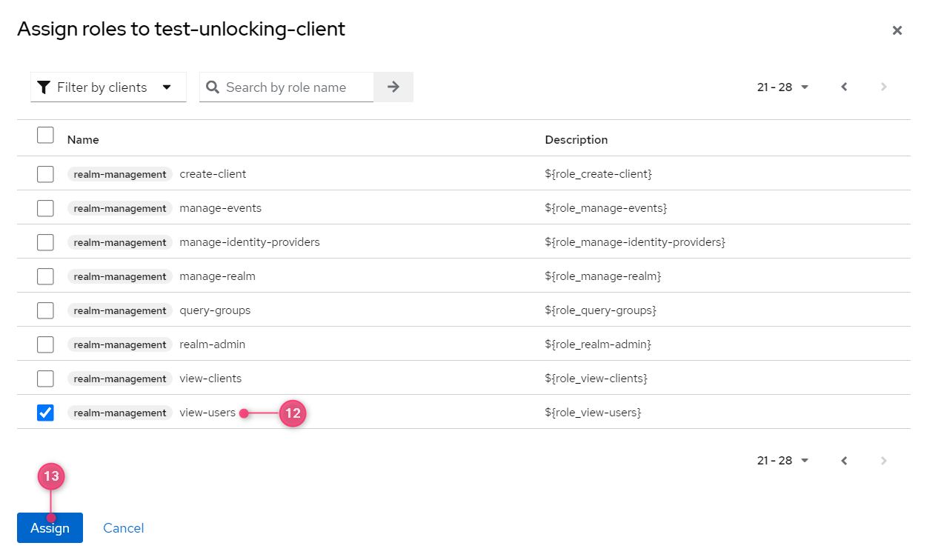Screen dimensions: 927x560
Task: Click the manage-events role name
Action: (x=221, y=208)
